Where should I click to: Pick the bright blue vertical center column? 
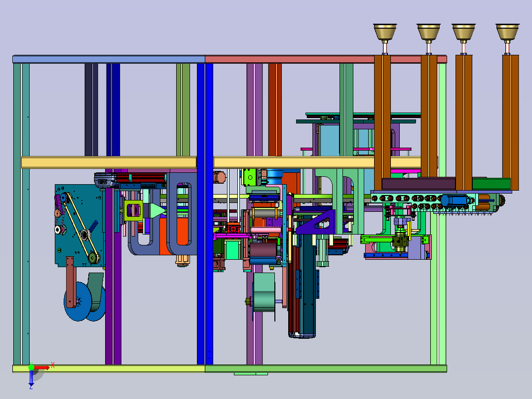(205, 214)
